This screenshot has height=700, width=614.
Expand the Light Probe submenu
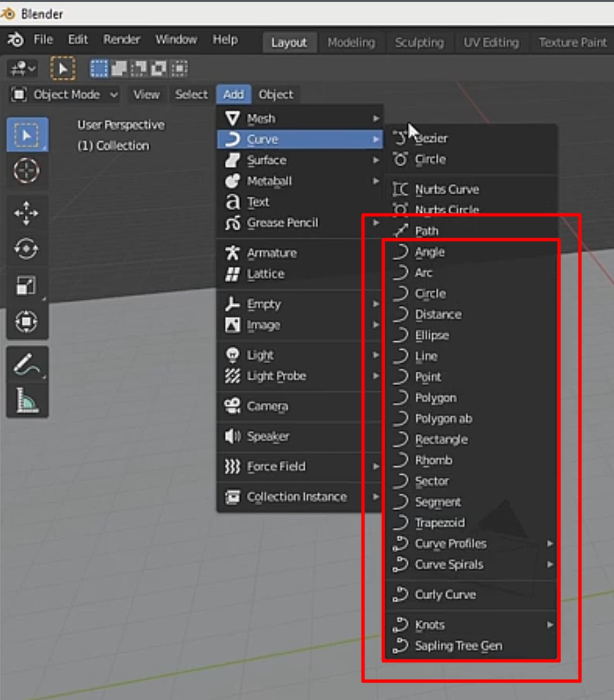coord(300,376)
